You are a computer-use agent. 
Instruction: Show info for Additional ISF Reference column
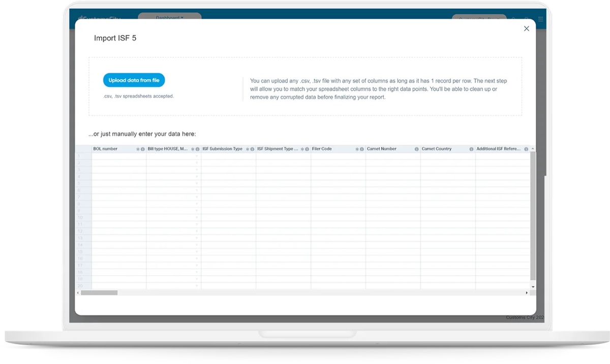[x=526, y=149]
